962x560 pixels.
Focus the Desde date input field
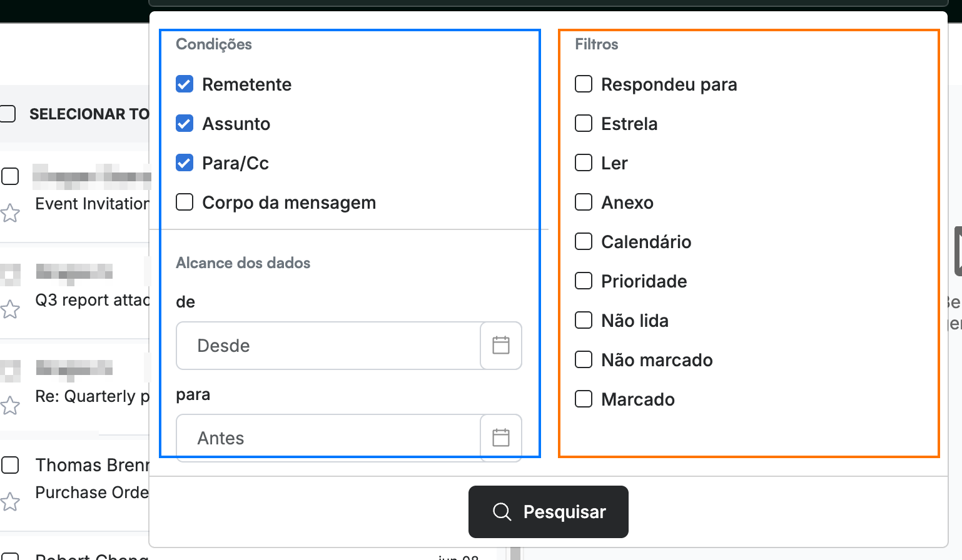[x=328, y=346]
